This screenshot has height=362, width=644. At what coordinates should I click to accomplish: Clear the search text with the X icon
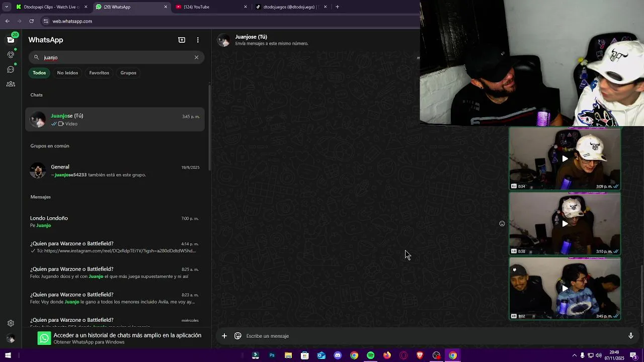[196, 57]
